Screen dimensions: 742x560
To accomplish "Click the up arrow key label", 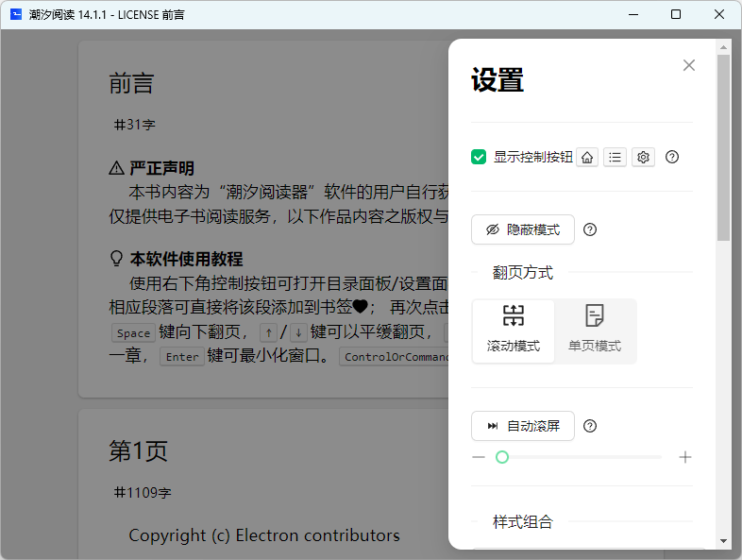I will tap(269, 332).
